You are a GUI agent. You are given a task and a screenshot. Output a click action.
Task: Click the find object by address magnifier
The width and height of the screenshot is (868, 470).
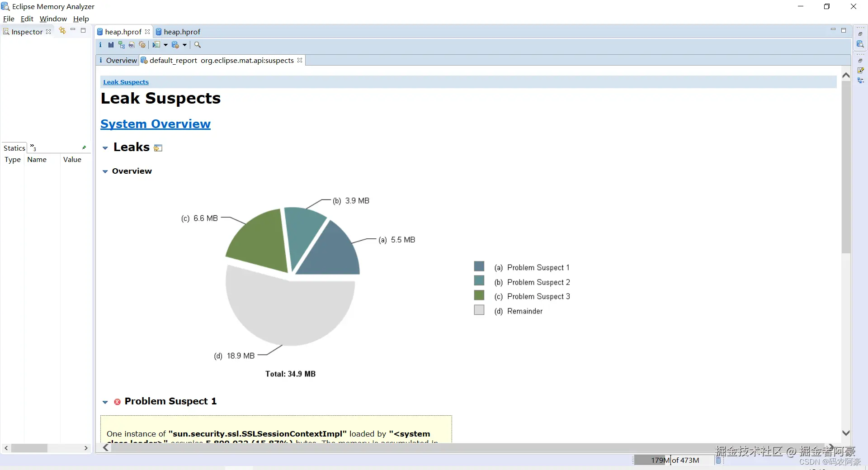(x=198, y=45)
